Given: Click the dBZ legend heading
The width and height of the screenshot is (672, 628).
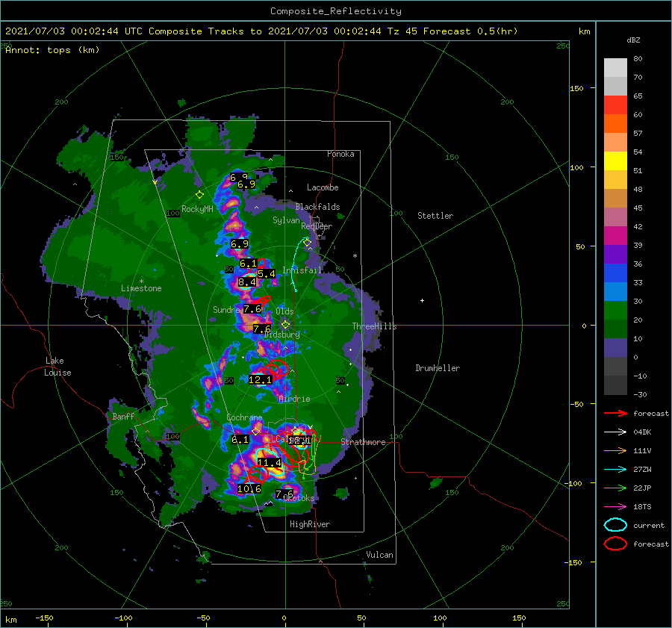Looking at the screenshot, I should pyautogui.click(x=633, y=40).
